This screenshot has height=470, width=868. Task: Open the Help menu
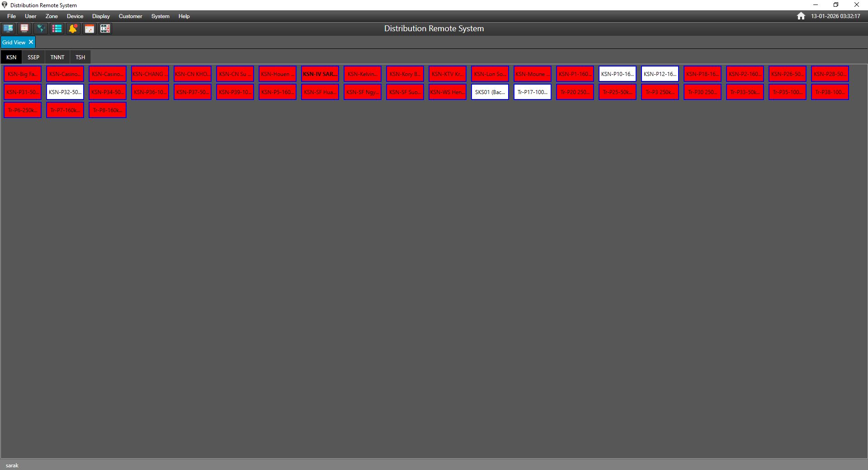184,16
